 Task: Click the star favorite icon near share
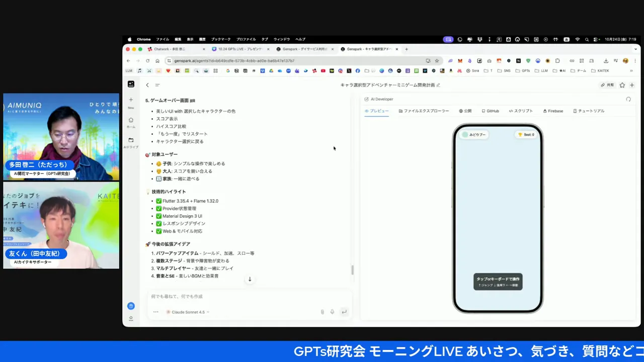[622, 85]
